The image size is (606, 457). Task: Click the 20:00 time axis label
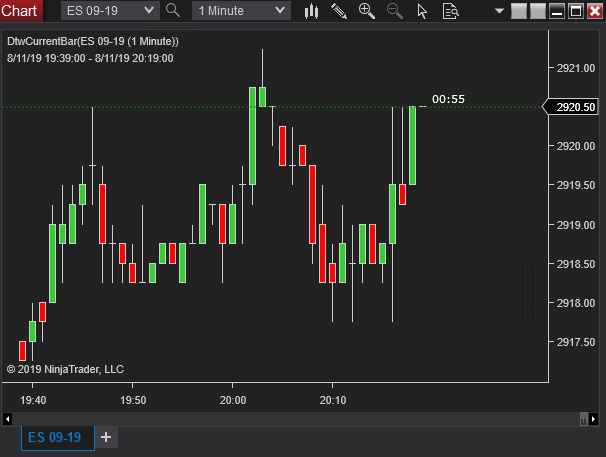[x=233, y=400]
